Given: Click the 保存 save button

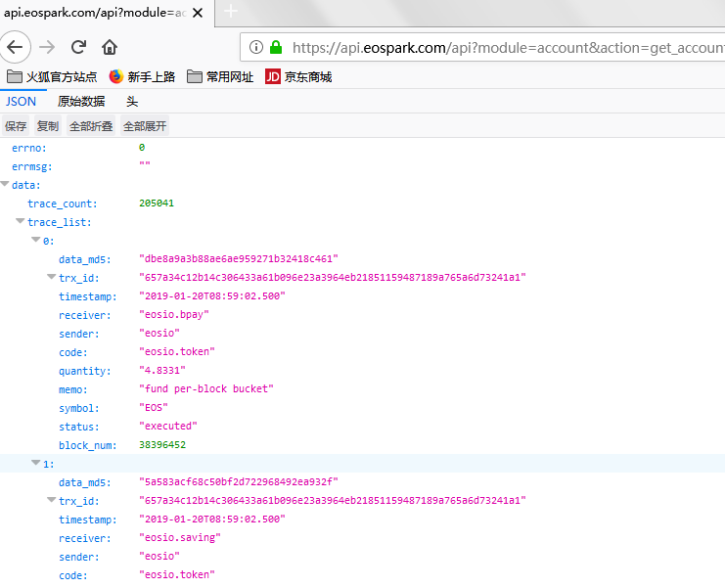Looking at the screenshot, I should tap(16, 126).
